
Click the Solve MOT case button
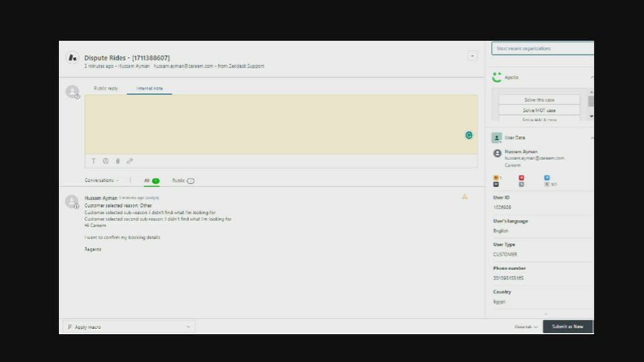[539, 111]
